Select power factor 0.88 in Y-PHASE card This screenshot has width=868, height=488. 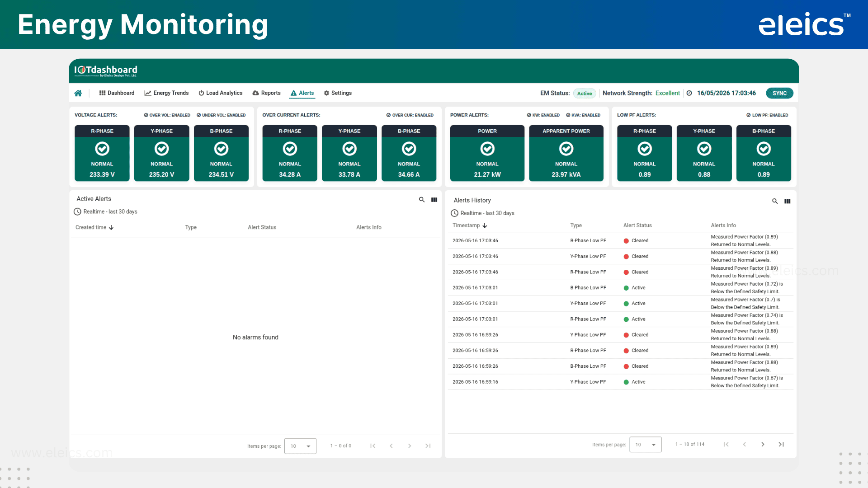pos(704,174)
